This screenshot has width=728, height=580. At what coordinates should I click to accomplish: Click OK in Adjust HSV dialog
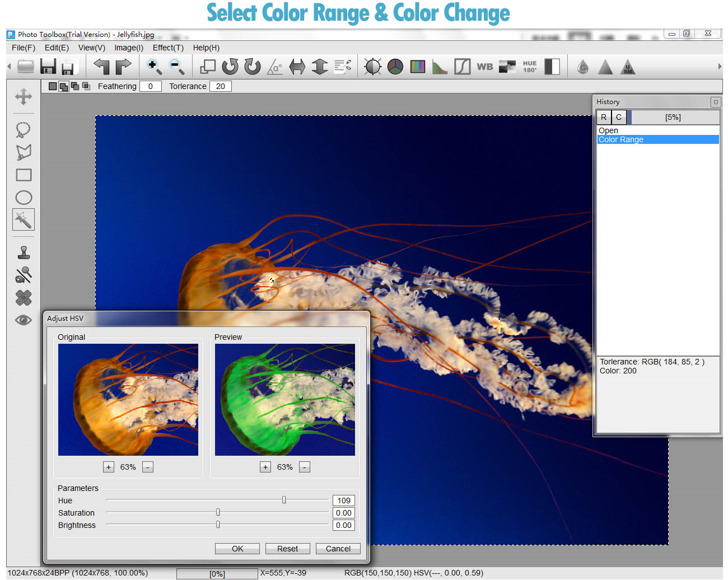pos(237,549)
